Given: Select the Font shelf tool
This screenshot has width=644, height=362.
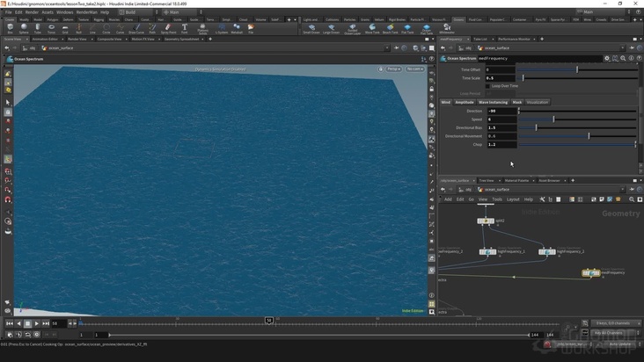Looking at the screenshot, I should 185,28.
